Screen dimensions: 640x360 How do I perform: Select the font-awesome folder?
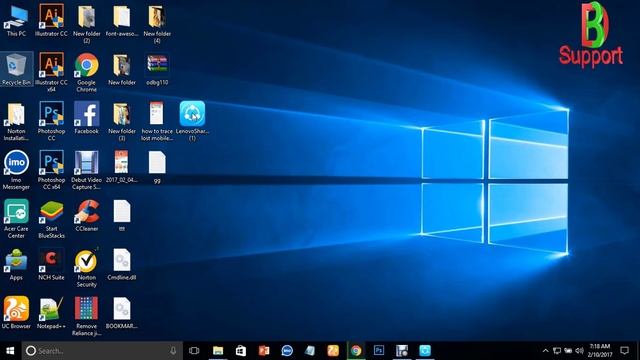122,20
